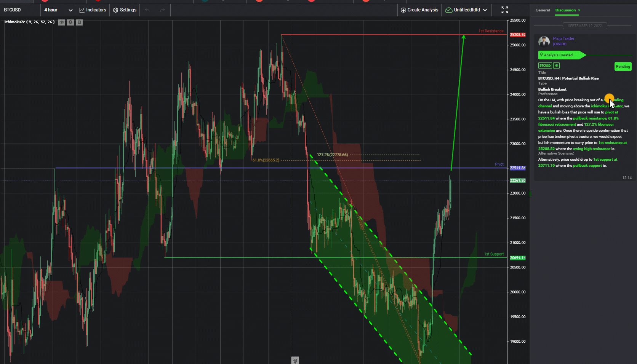This screenshot has height=364, width=637.
Task: Toggle visibility of the Ichimoku2c indicator
Action: tap(61, 22)
